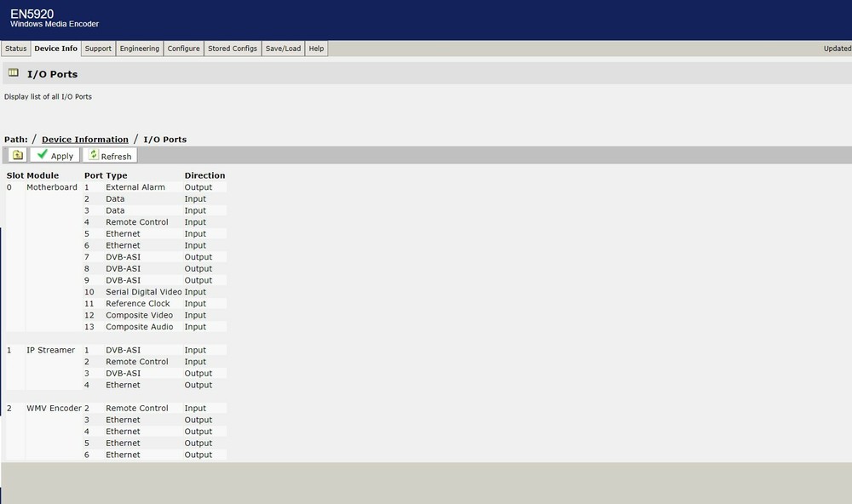Click the Refresh button
852x504 pixels.
(x=110, y=155)
